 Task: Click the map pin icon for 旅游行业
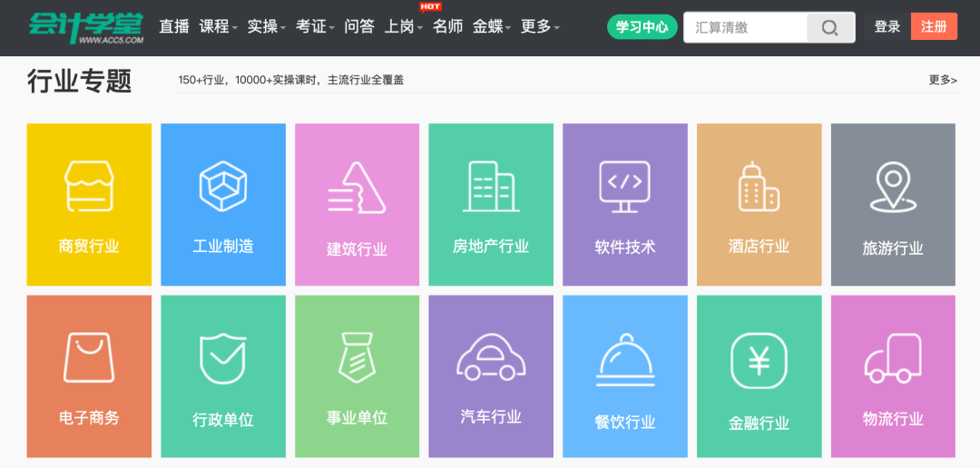click(893, 187)
